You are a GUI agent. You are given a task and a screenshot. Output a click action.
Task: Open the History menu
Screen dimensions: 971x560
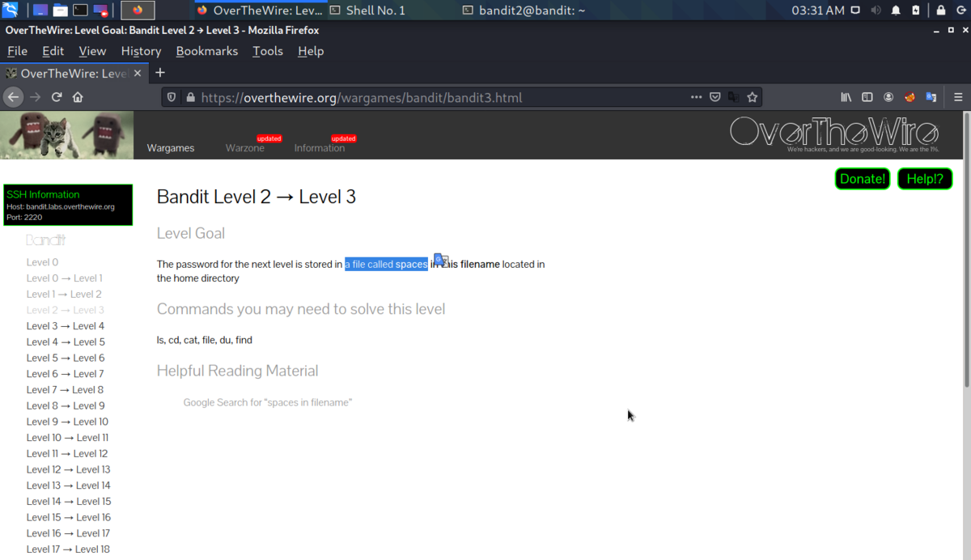[x=141, y=51]
